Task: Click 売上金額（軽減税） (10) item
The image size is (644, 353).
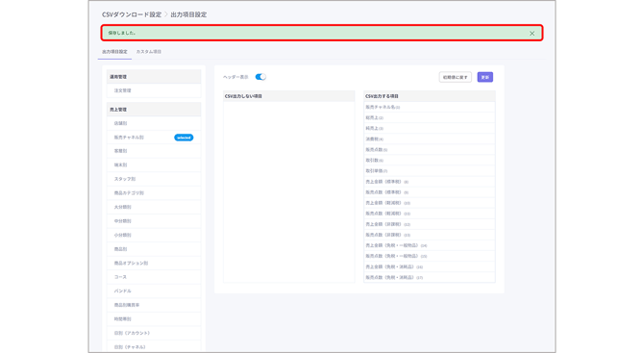Action: (x=430, y=203)
